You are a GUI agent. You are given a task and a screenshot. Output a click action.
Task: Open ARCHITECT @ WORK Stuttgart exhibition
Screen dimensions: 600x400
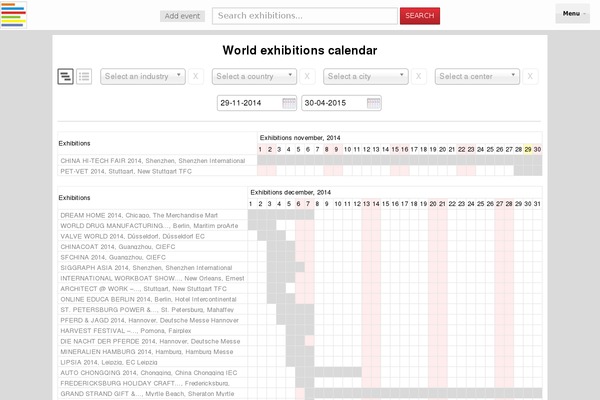(x=143, y=289)
